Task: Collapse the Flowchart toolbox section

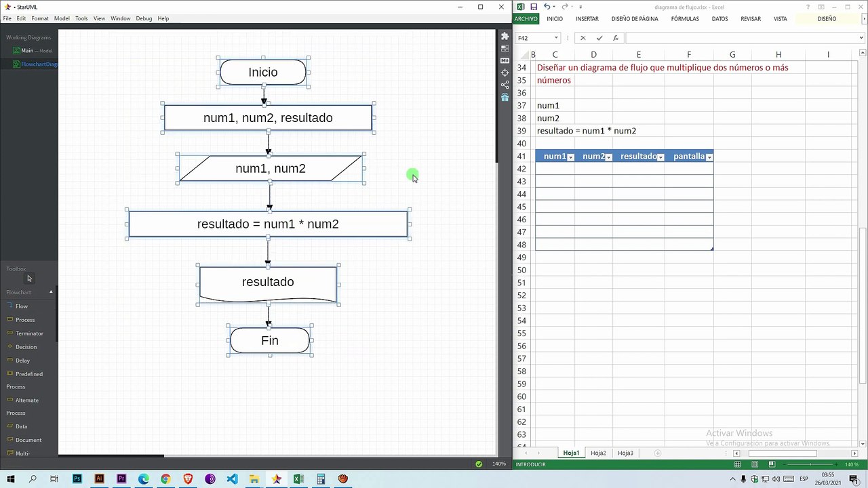Action: 51,292
